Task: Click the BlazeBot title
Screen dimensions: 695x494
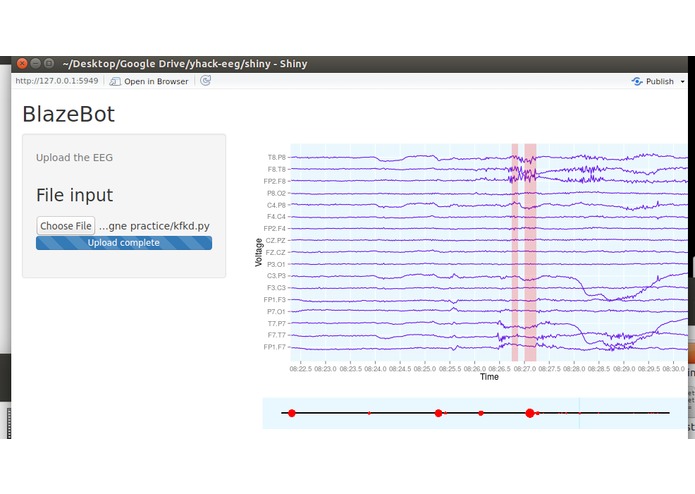Action: 69,114
